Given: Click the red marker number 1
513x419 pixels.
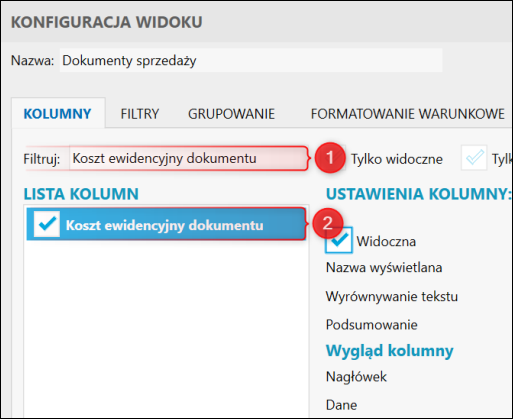Looking at the screenshot, I should point(330,158).
